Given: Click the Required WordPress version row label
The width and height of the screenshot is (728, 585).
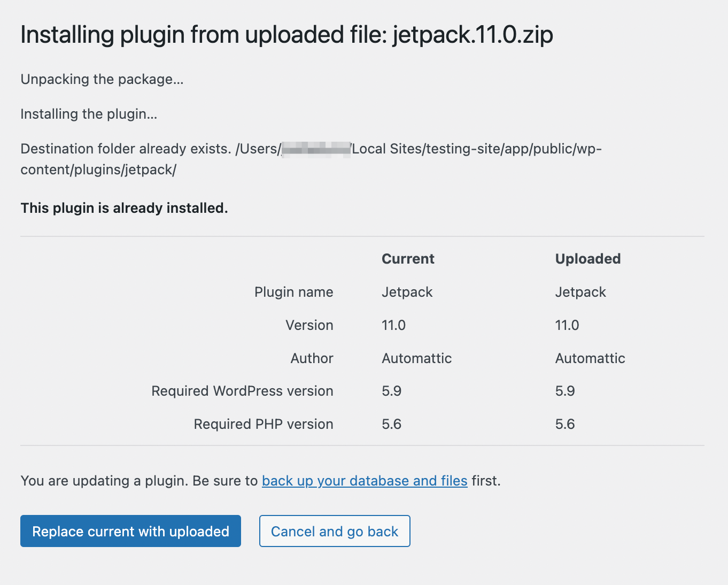Looking at the screenshot, I should point(242,391).
